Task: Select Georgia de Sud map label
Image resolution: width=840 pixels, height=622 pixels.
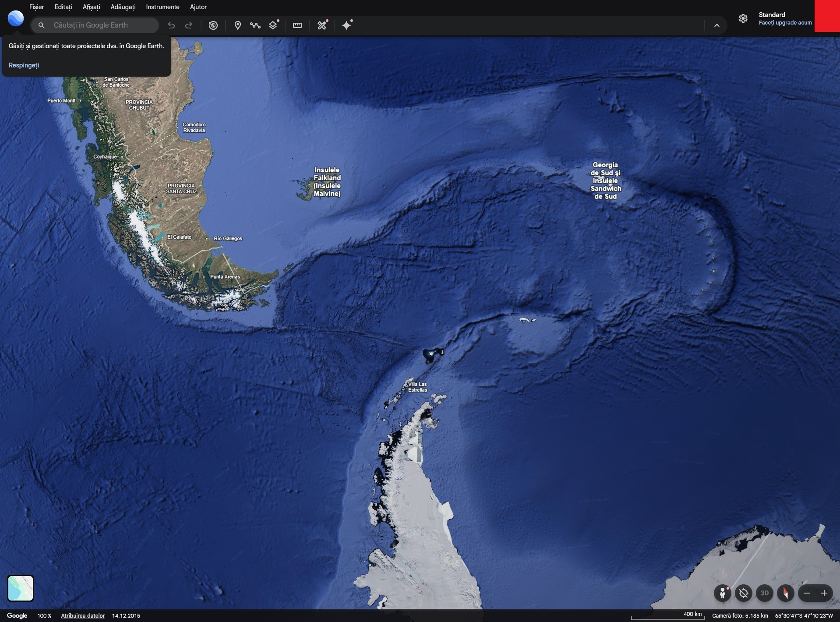Action: 606,180
